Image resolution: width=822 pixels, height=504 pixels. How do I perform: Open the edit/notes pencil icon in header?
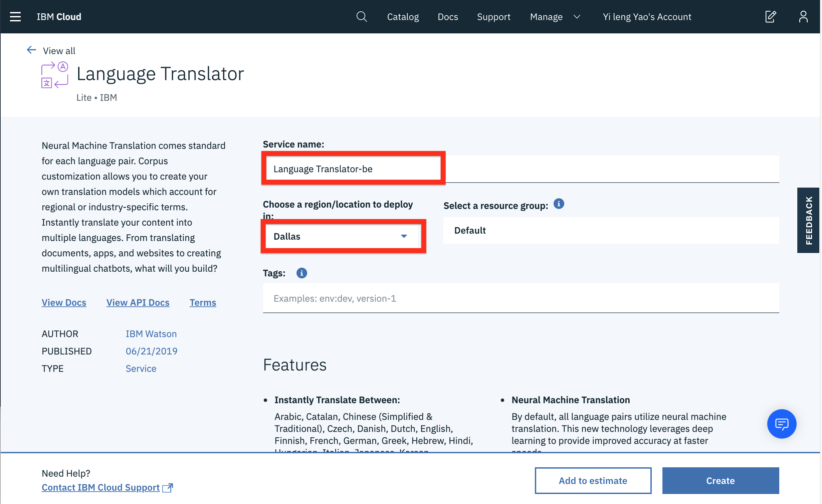pos(771,17)
